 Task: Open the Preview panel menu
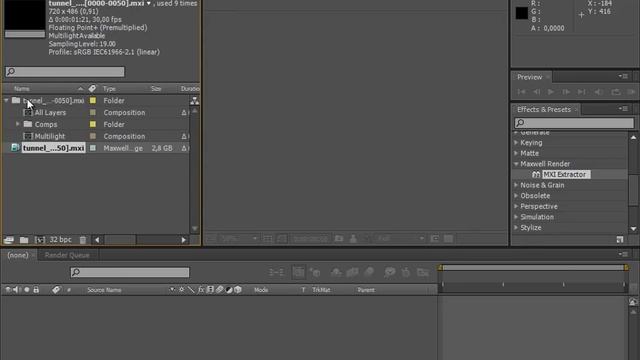(x=623, y=76)
